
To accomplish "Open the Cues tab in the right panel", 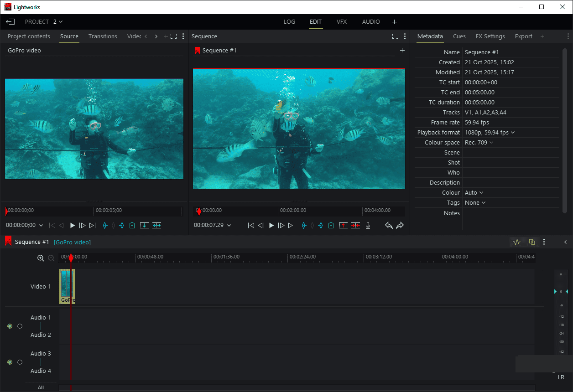I will click(459, 36).
